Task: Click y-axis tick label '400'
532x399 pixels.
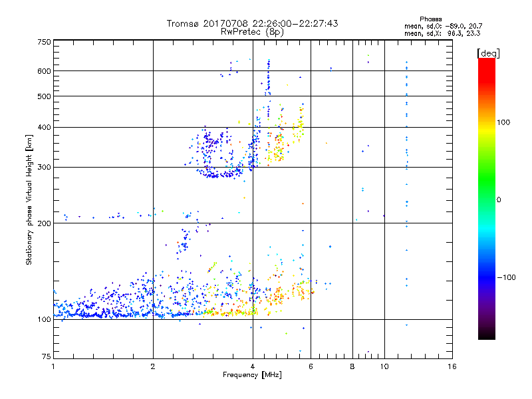Action: click(x=44, y=127)
